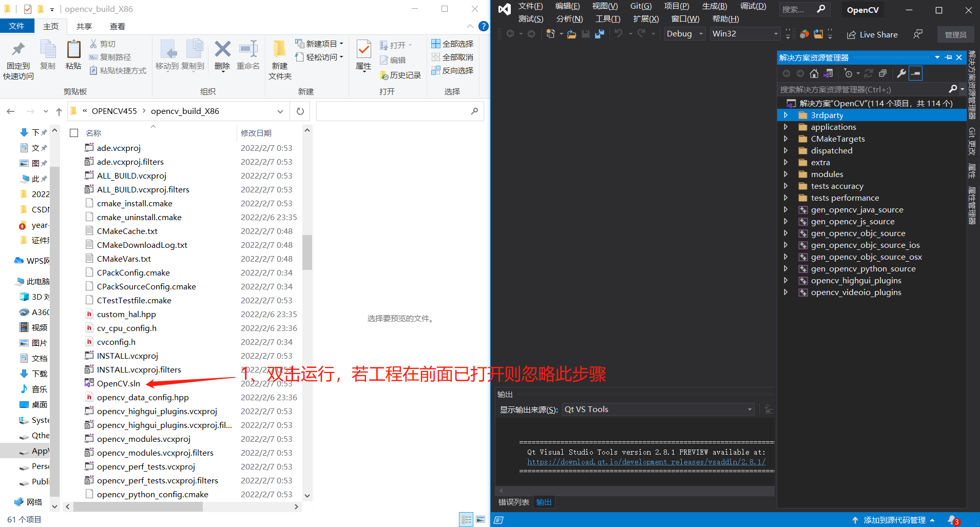The height and width of the screenshot is (527, 980).
Task: Click the notification bell in VS status bar
Action: (952, 520)
